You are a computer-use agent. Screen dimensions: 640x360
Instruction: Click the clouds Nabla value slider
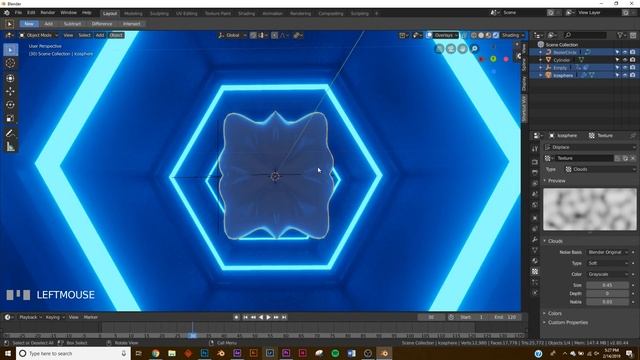pos(607,302)
